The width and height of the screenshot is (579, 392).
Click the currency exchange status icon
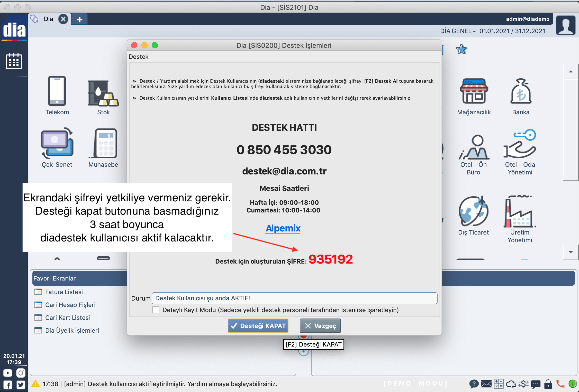523,384
